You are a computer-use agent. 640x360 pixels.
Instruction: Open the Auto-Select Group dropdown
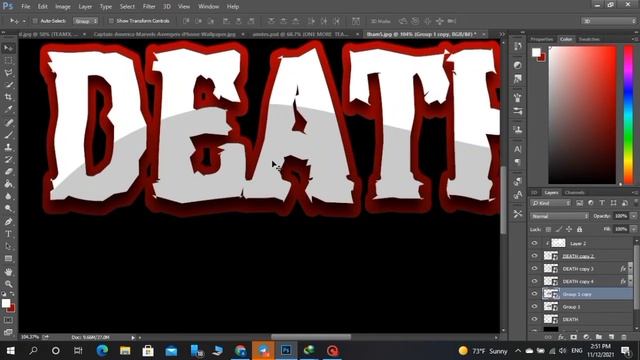(x=86, y=21)
